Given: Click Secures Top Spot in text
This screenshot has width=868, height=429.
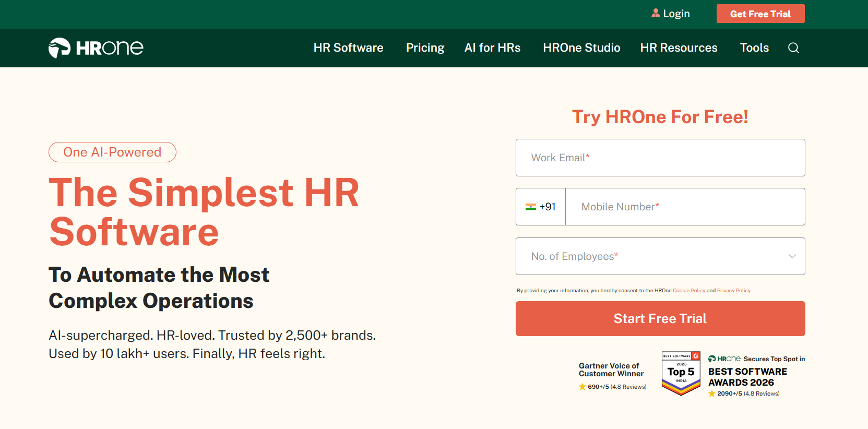Looking at the screenshot, I should (x=774, y=359).
